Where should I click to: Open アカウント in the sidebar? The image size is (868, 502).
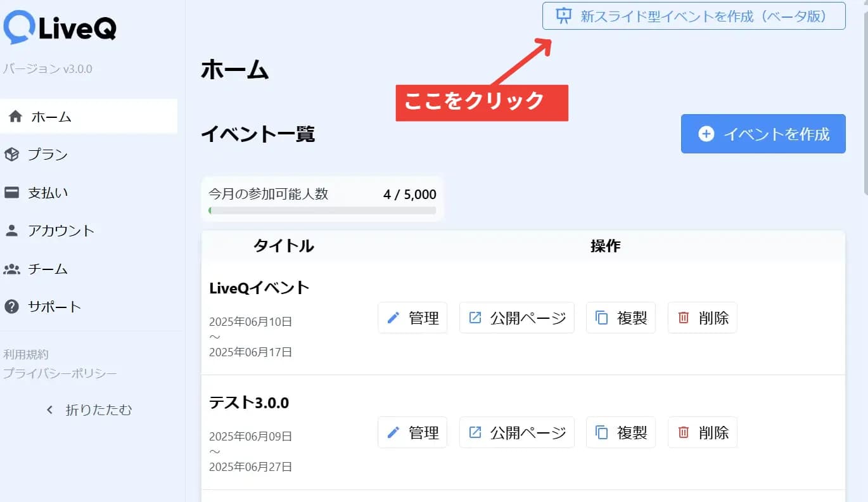click(x=89, y=230)
